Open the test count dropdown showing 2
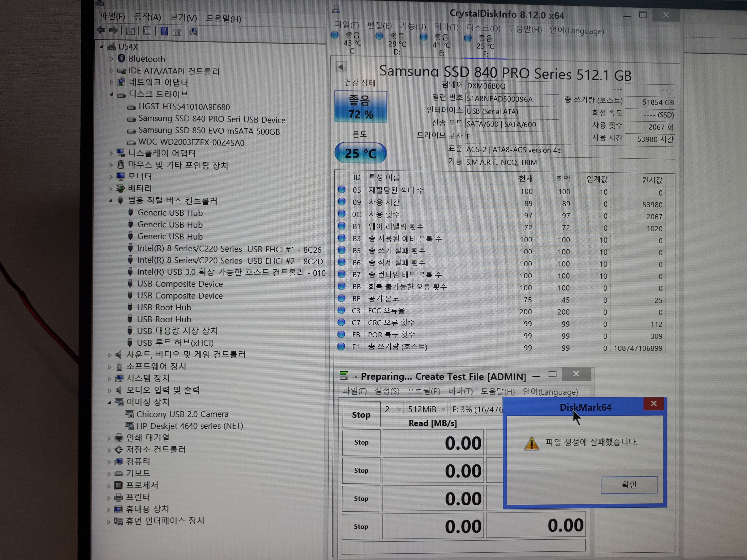The height and width of the screenshot is (560, 747). [393, 409]
